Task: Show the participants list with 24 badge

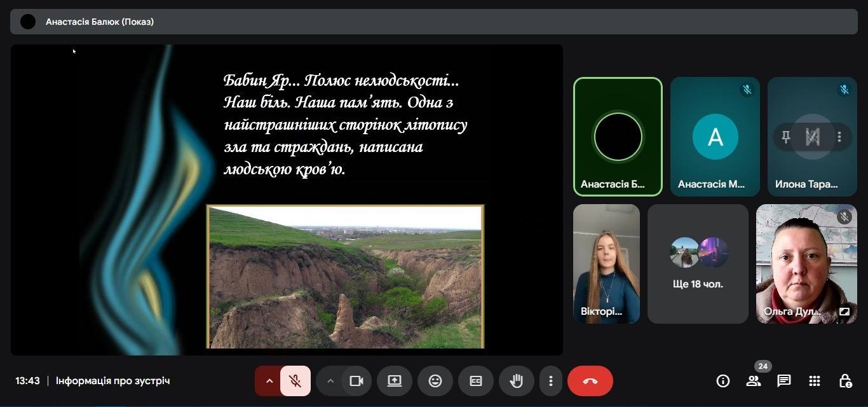Action: click(754, 381)
